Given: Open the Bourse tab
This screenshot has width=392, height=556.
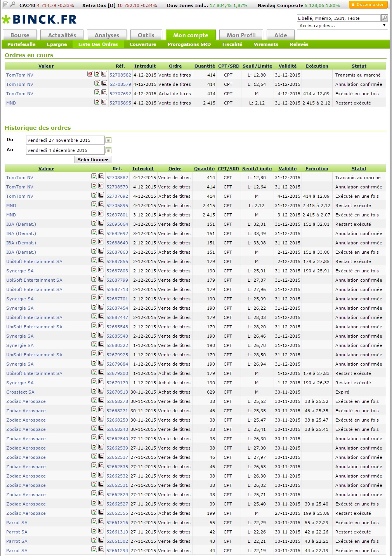Looking at the screenshot, I should tap(20, 35).
